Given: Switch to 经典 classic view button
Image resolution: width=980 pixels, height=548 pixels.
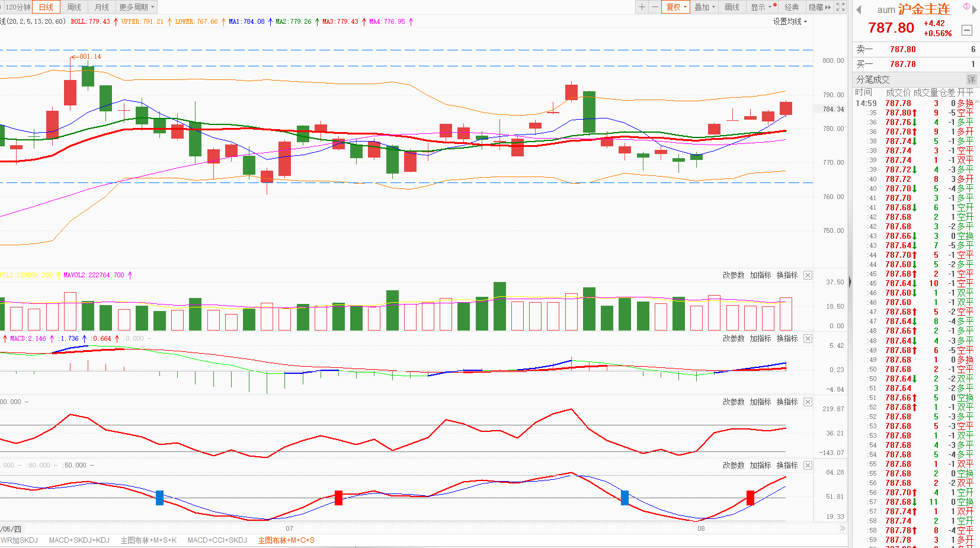Looking at the screenshot, I should tap(792, 7).
